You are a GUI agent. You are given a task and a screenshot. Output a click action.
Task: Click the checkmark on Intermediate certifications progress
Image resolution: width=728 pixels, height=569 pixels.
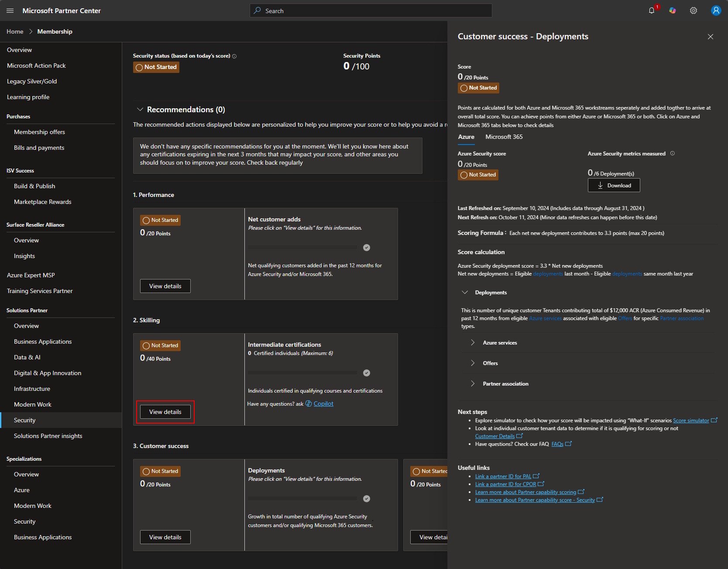(x=367, y=373)
